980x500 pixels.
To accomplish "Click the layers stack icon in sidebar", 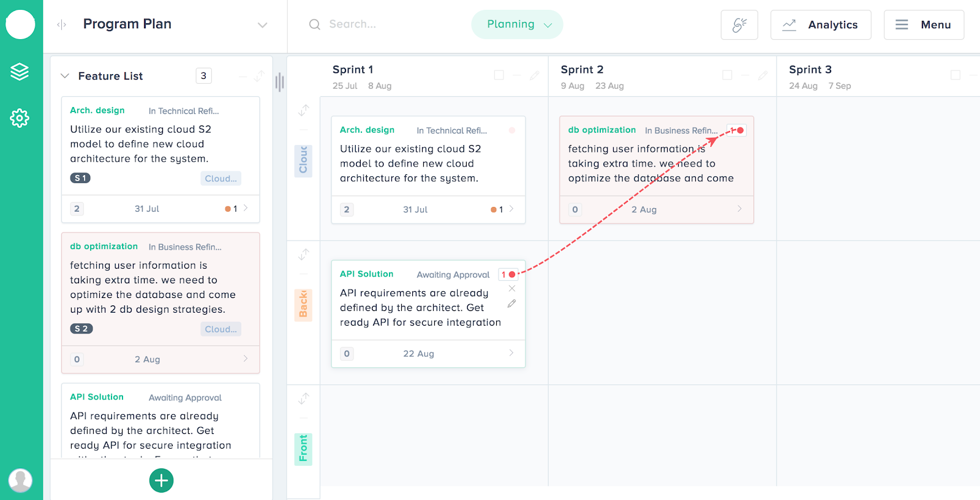I will coord(20,72).
